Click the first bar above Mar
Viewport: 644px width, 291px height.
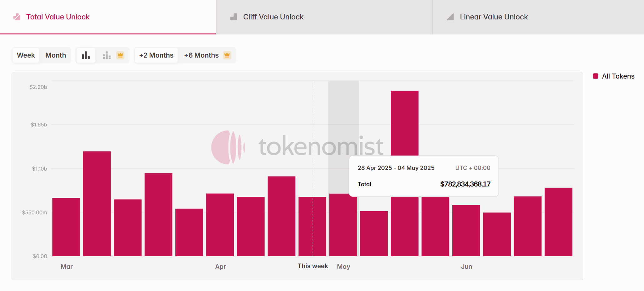pos(66,227)
